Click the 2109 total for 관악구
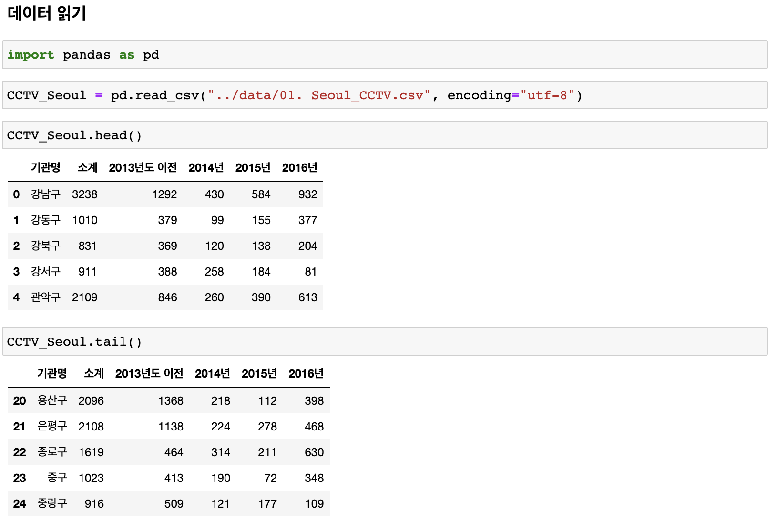 coord(85,297)
